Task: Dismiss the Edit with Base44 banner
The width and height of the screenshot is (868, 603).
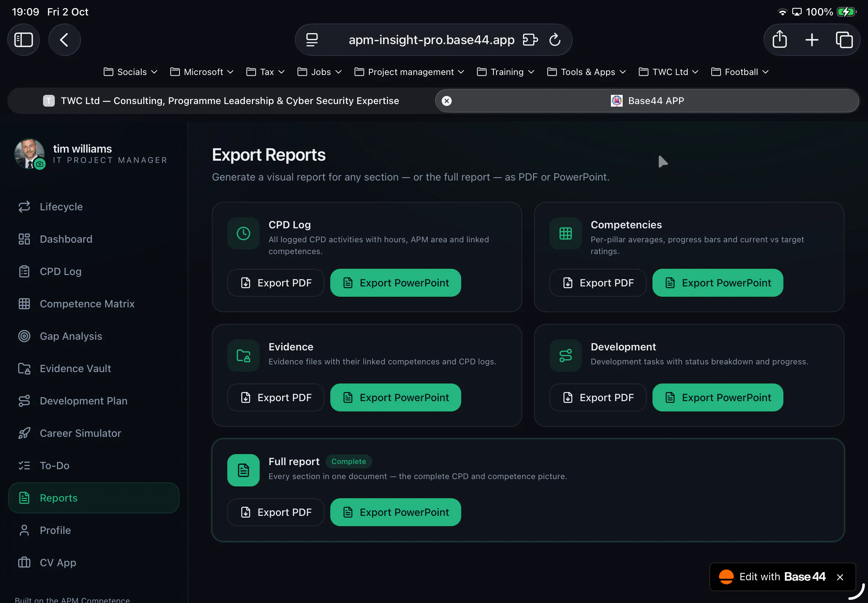Action: click(840, 577)
